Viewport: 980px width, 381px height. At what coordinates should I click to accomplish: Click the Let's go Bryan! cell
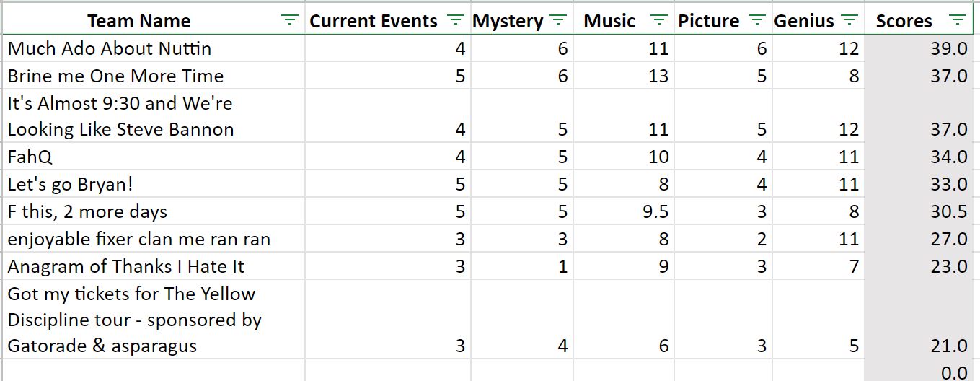tap(153, 184)
